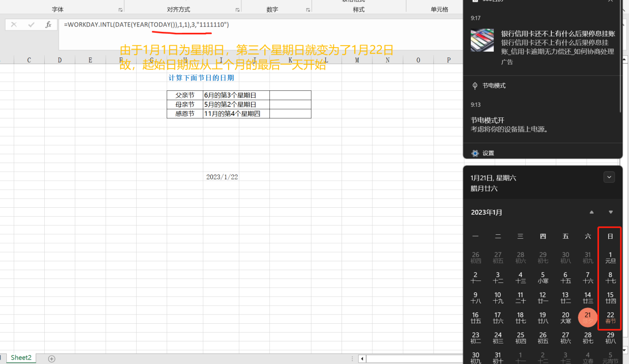This screenshot has width=629, height=364.
Task: Click 1月21日, 星期六 date header
Action: [493, 178]
